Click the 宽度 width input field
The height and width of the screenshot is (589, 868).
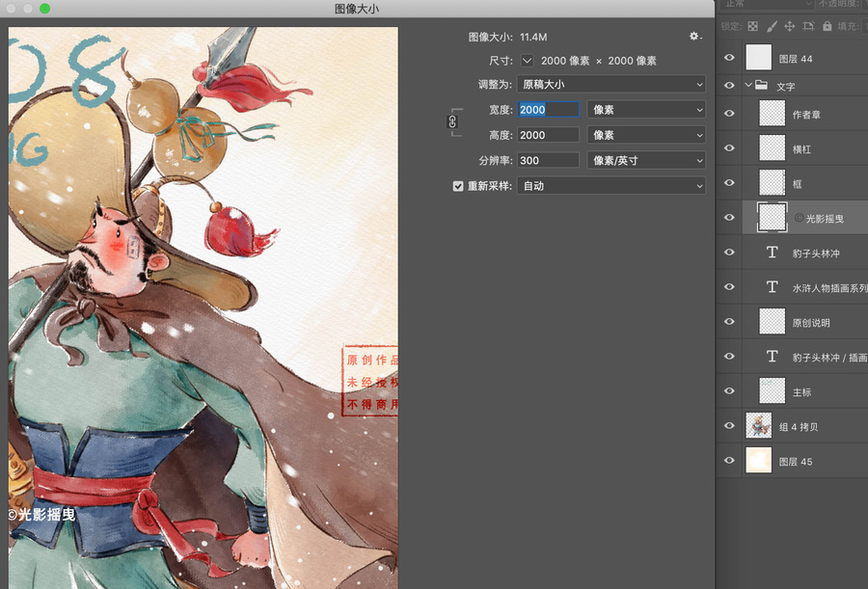[x=548, y=110]
